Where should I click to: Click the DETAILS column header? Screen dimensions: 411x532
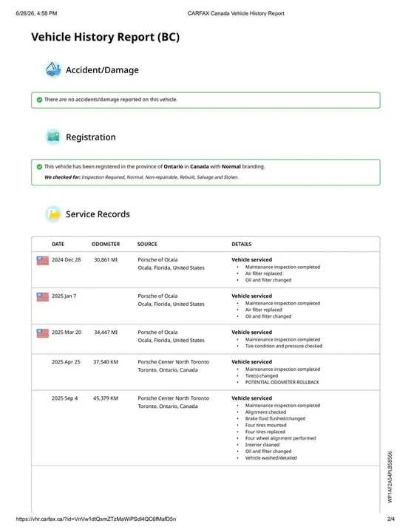[x=242, y=244]
